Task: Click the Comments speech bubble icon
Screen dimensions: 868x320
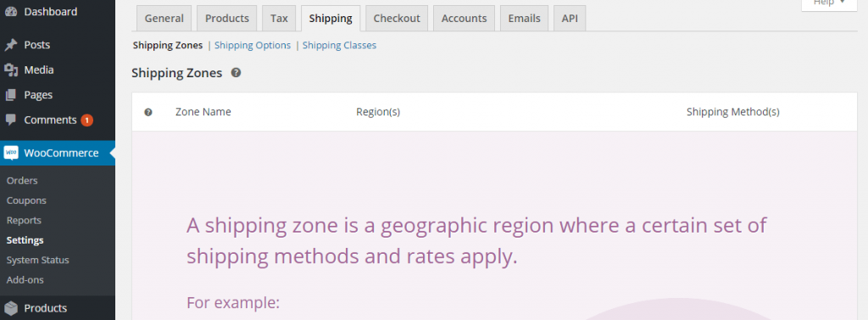Action: point(11,120)
